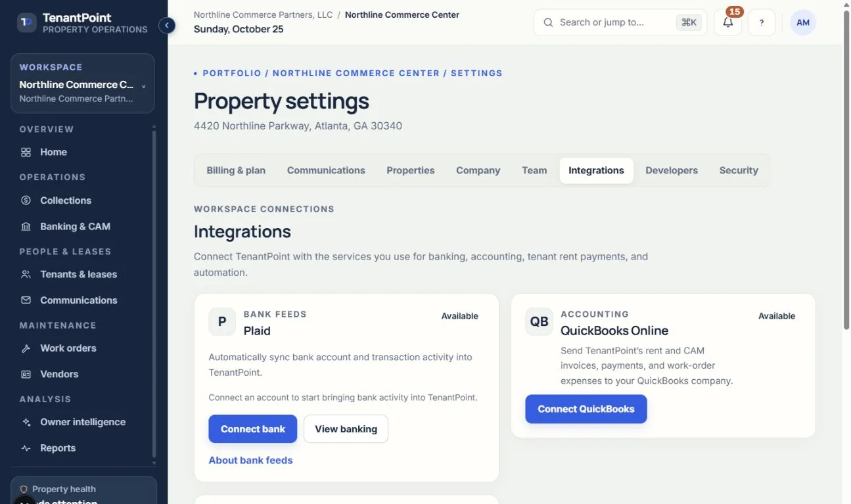The image size is (851, 504).
Task: Click the Home grid icon
Action: click(x=26, y=152)
